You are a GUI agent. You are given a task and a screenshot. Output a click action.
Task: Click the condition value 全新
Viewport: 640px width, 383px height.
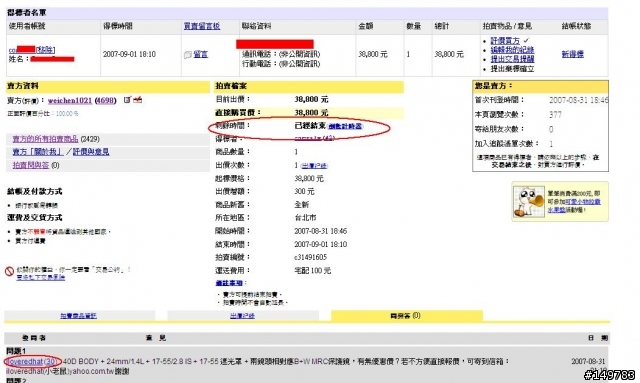click(x=302, y=205)
